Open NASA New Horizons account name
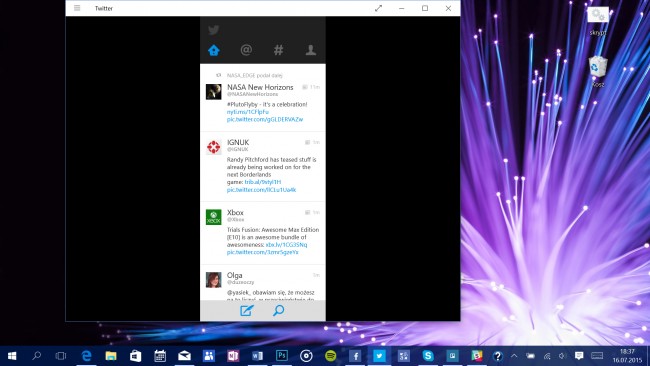Image resolution: width=650 pixels, height=366 pixels. [260, 87]
